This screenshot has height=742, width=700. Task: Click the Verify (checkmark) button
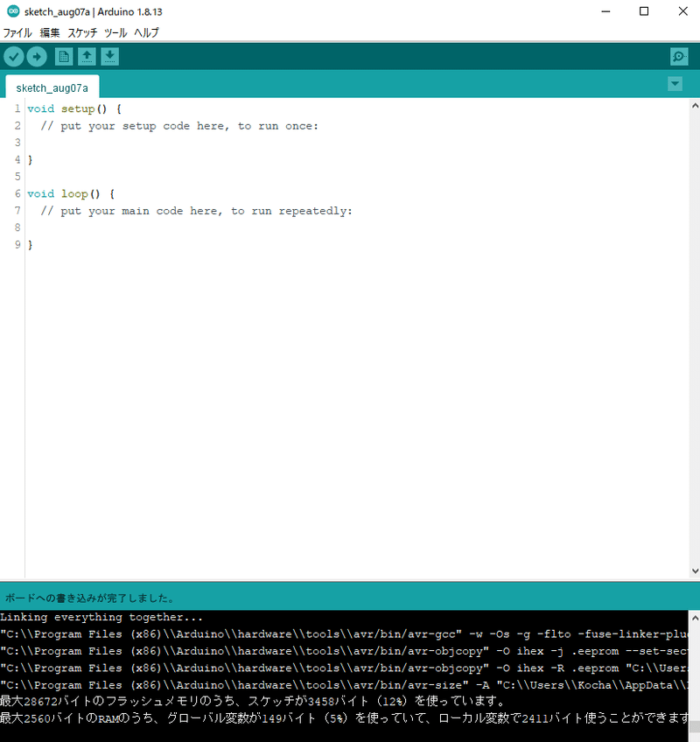(14, 57)
